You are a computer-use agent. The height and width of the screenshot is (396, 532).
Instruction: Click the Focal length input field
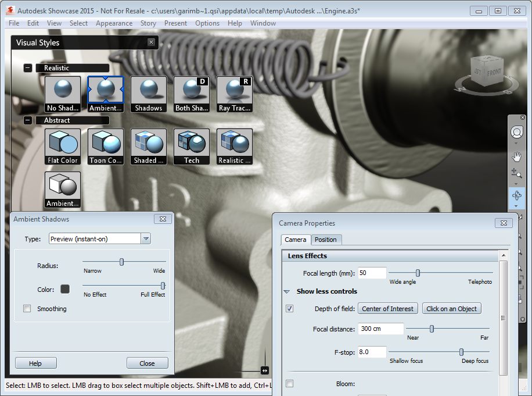point(372,273)
